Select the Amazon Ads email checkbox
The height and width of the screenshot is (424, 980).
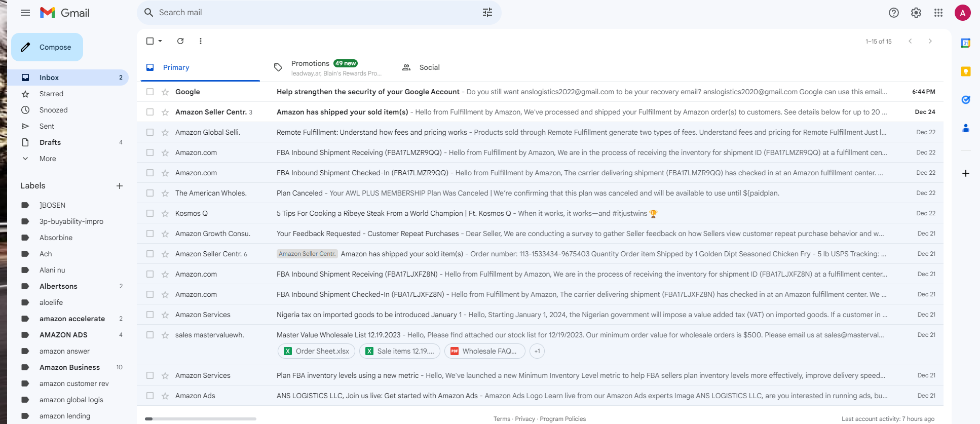150,396
